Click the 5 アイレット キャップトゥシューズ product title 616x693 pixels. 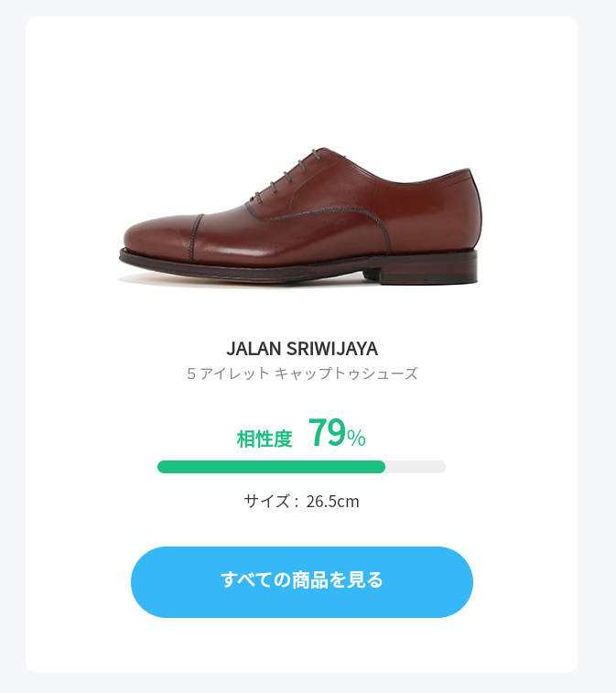302,374
